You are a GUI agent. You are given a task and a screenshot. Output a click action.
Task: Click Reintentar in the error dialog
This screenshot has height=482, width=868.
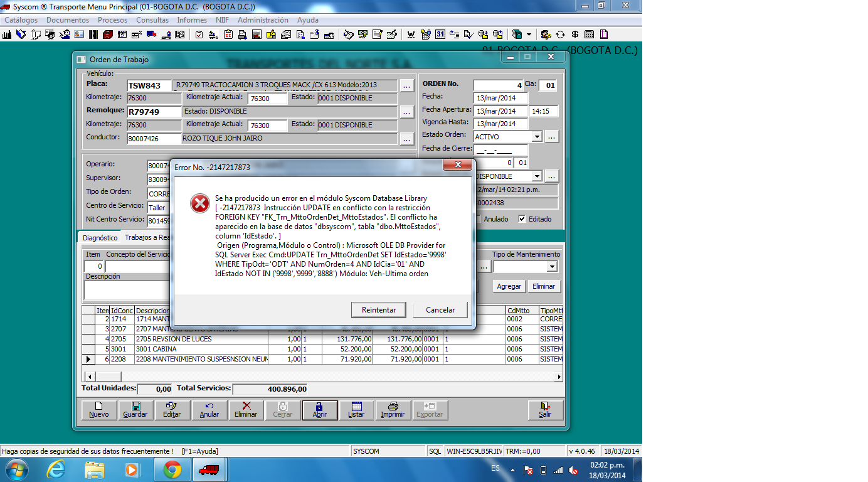(379, 310)
